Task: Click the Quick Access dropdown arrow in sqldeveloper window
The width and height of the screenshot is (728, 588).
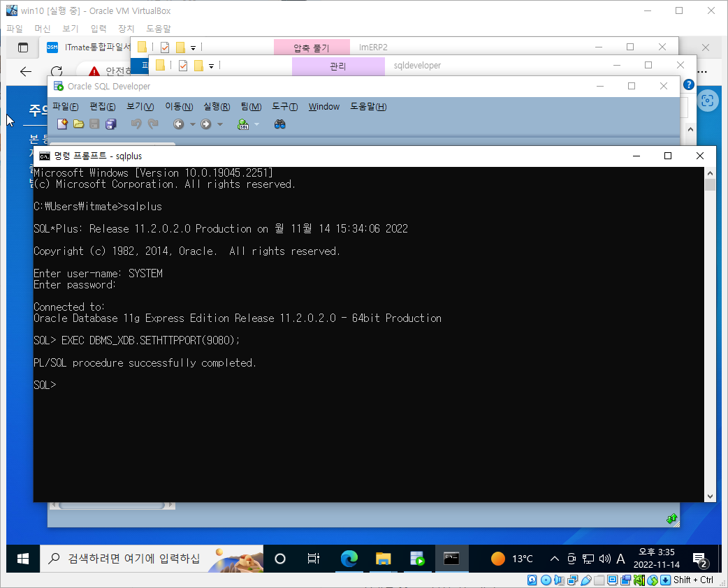Action: point(211,66)
